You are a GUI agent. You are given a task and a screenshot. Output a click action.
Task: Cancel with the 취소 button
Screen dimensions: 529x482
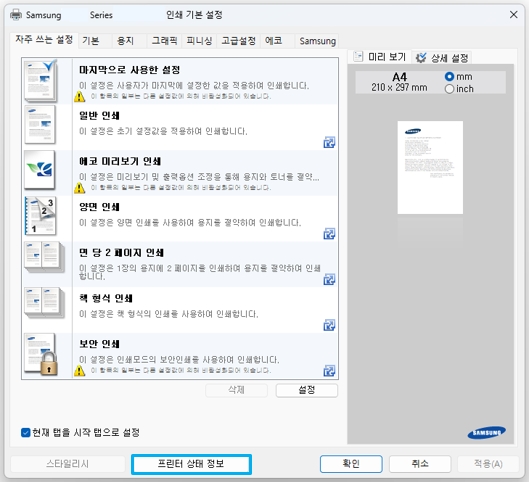pyautogui.click(x=420, y=464)
